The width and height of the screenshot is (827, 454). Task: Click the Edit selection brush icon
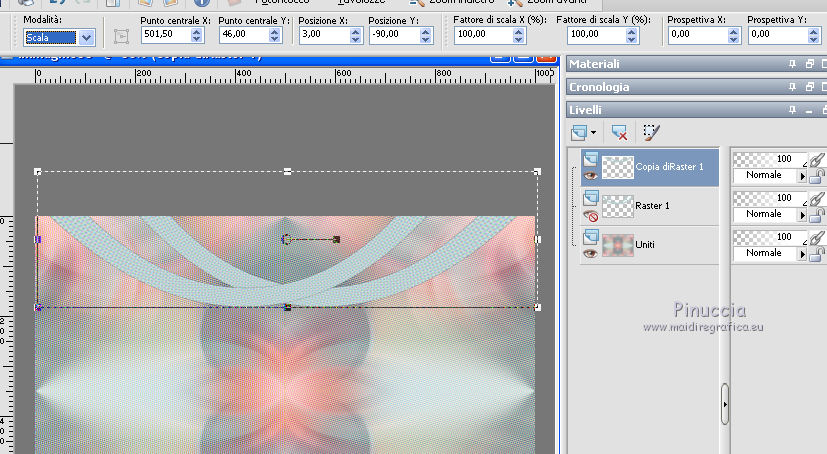tap(651, 132)
